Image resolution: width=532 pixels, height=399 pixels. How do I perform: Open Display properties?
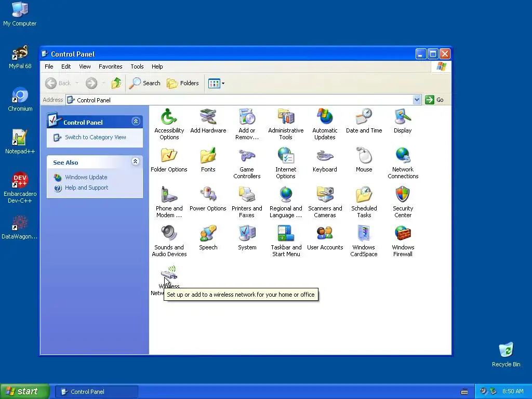(403, 121)
